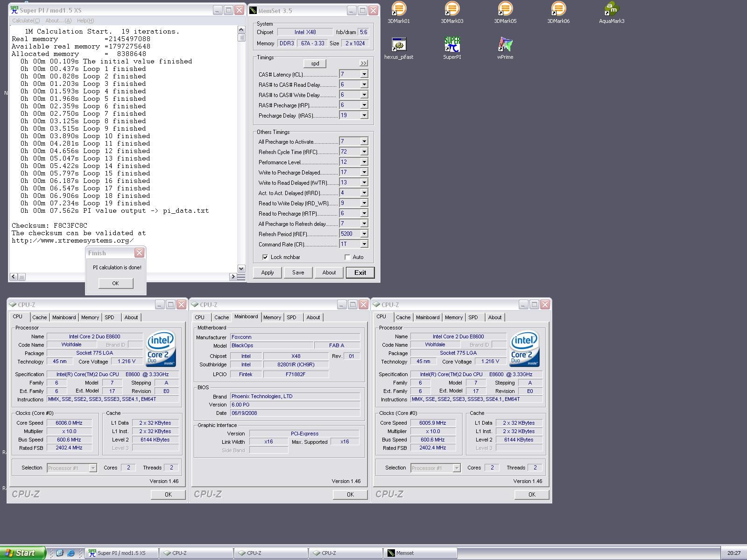Toggle the Lock mchbar checkbox
This screenshot has height=560, width=747.
coord(265,257)
